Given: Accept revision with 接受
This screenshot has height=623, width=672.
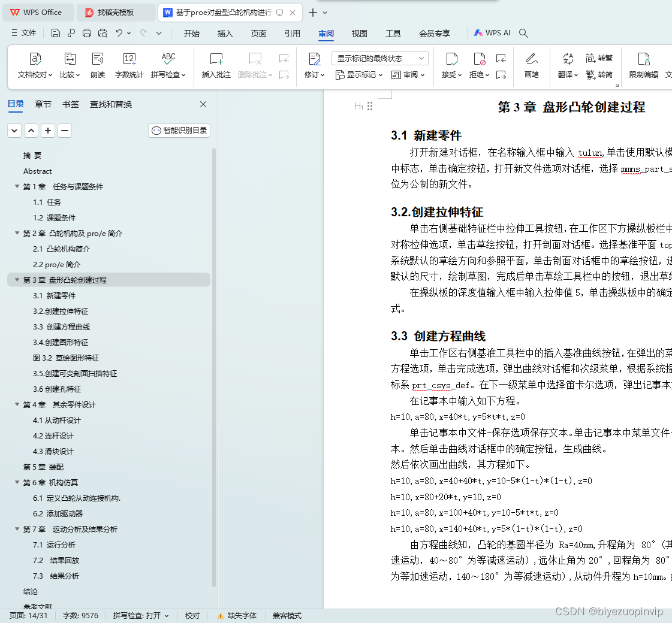Looking at the screenshot, I should click(452, 65).
